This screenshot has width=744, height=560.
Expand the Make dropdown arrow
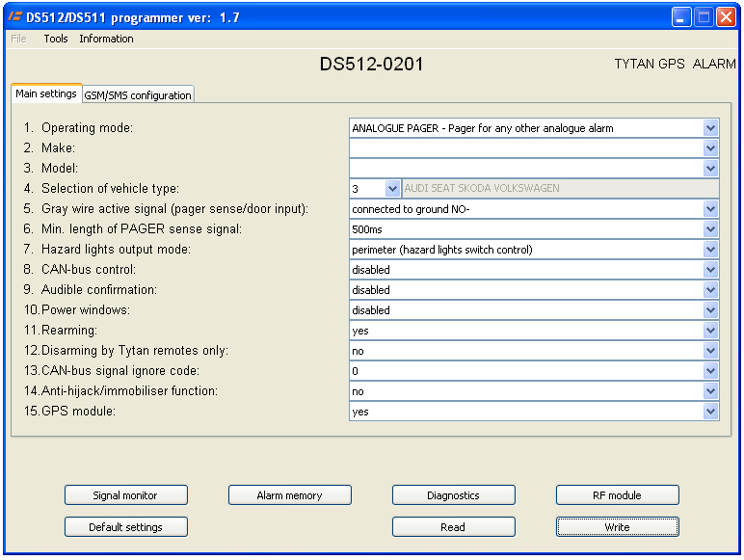pos(710,148)
